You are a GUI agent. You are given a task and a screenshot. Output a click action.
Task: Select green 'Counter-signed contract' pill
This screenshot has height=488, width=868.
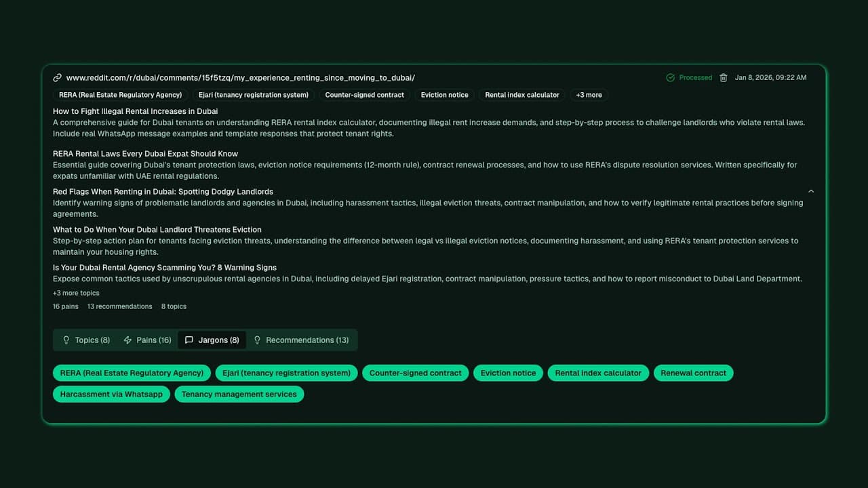point(415,373)
